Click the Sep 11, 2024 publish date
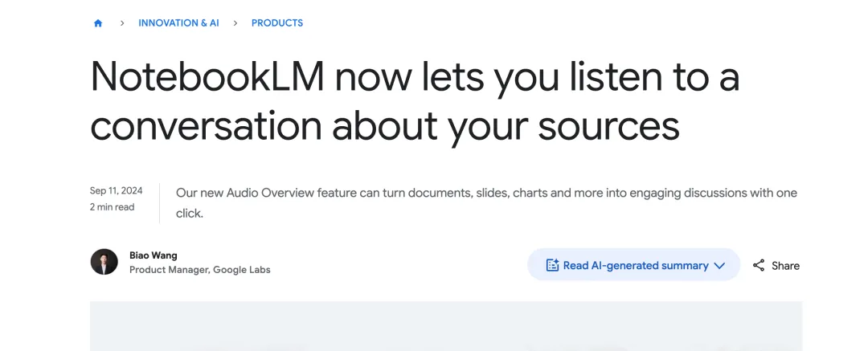 pos(116,191)
